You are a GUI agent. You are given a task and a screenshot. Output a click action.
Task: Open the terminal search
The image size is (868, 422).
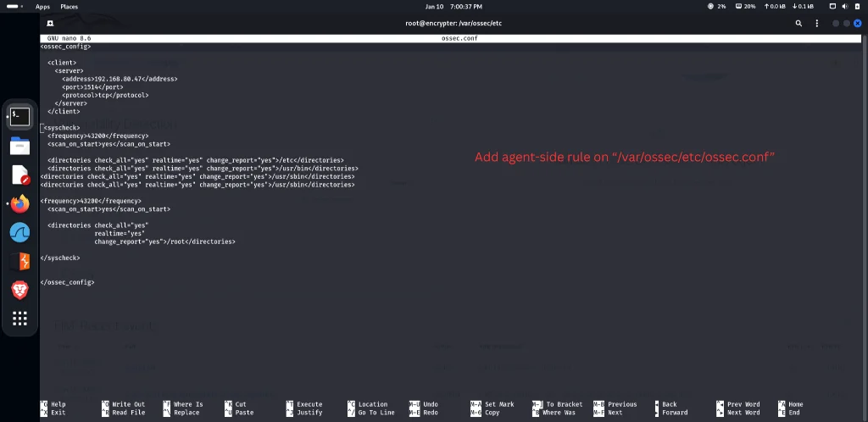[798, 23]
